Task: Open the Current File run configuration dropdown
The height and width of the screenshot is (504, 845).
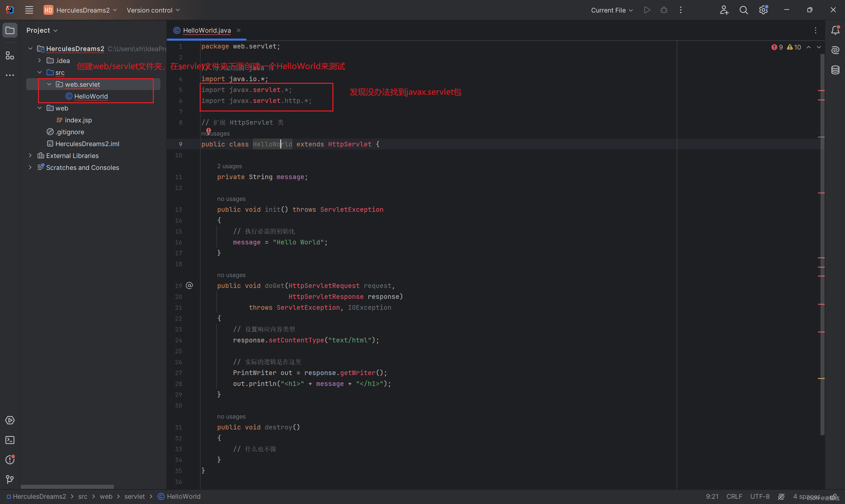Action: [x=612, y=10]
